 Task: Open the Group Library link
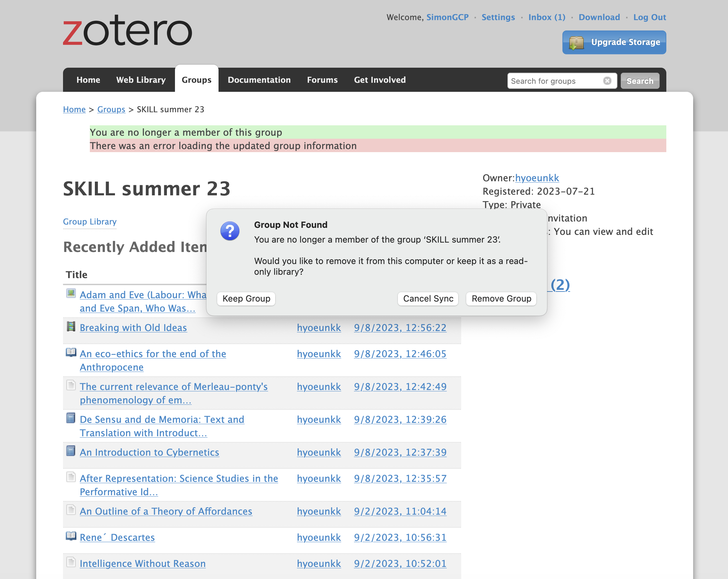[90, 222]
